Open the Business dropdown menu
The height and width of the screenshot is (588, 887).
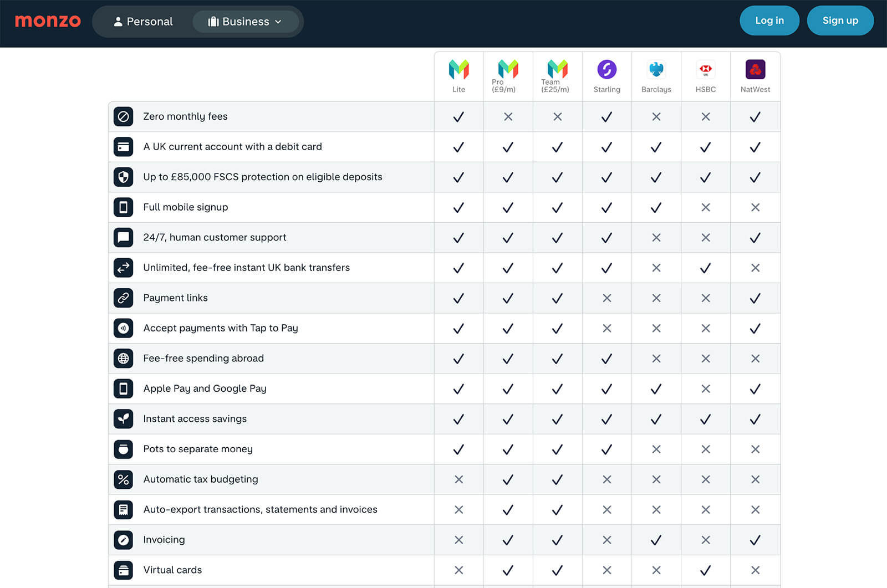(245, 22)
